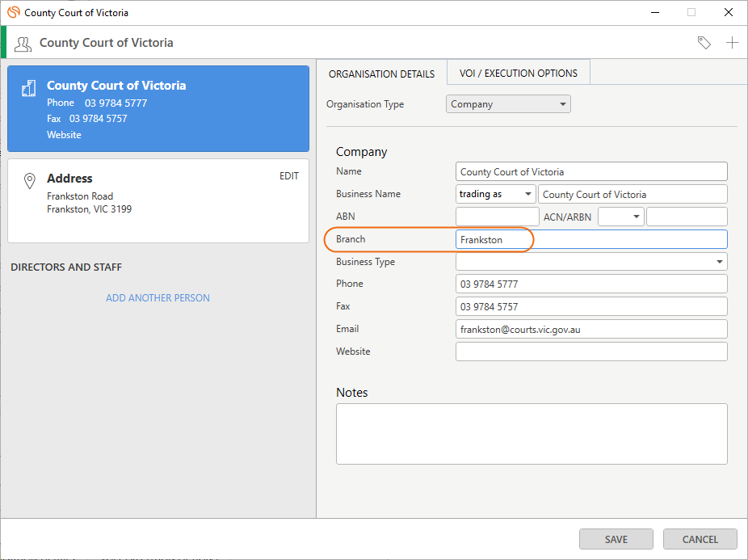Click the Branch field containing Frankston
The width and height of the screenshot is (748, 560).
coord(591,239)
